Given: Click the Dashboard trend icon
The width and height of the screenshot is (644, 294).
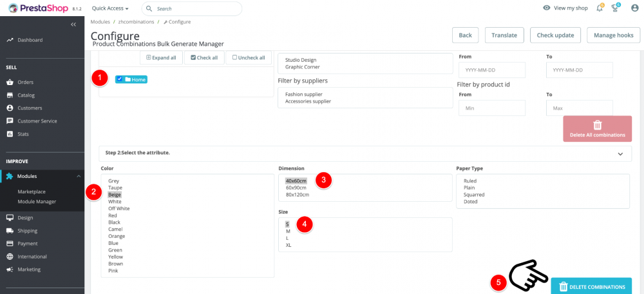Looking at the screenshot, I should pyautogui.click(x=10, y=40).
